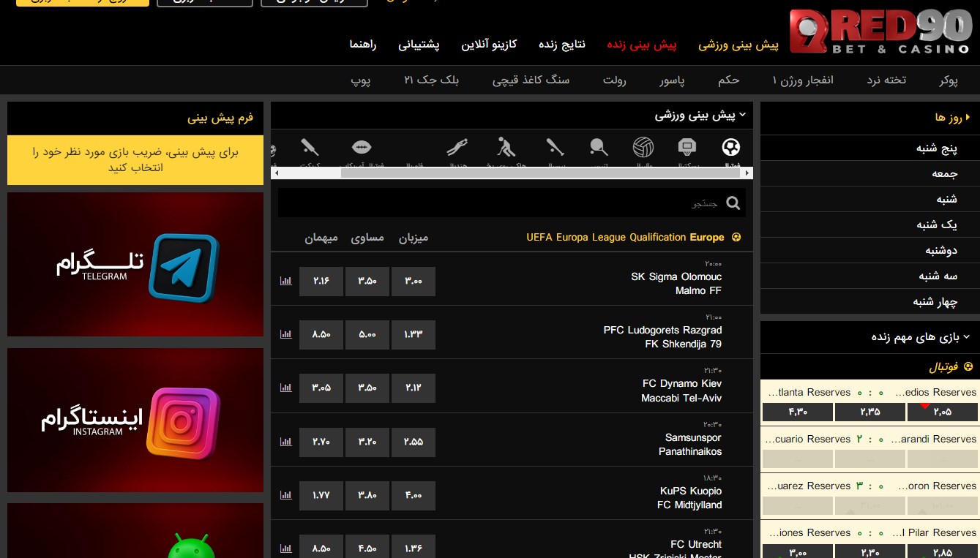The height and width of the screenshot is (558, 980).
Task: Click the sports scrollbar left arrow
Action: [275, 173]
